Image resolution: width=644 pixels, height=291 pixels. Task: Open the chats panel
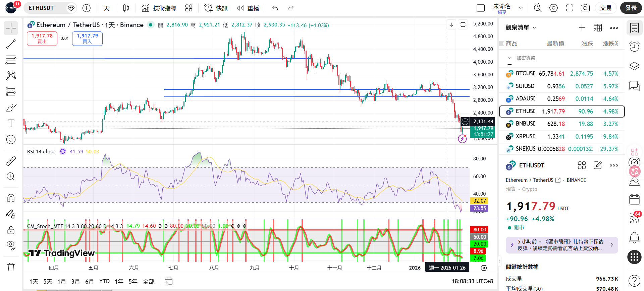coord(634,86)
